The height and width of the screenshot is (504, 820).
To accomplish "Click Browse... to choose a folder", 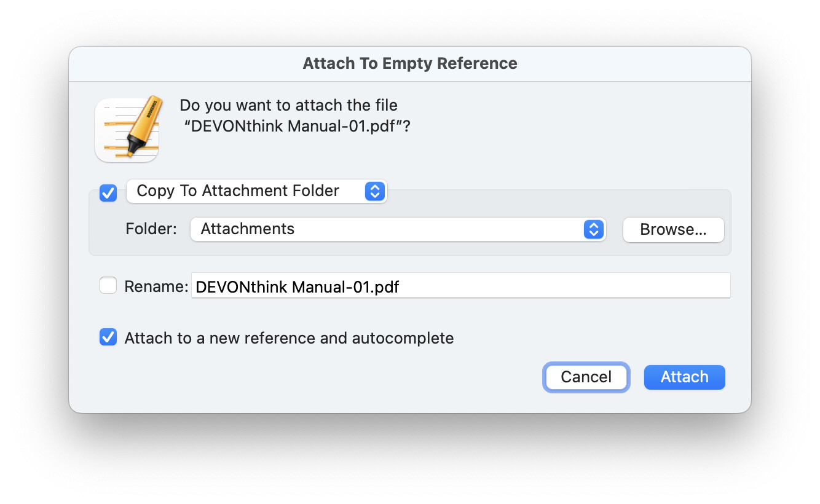I will 673,229.
